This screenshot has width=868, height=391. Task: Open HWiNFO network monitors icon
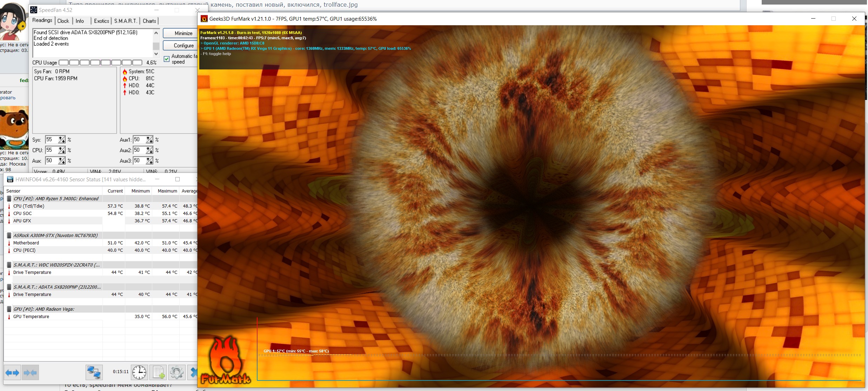(94, 372)
